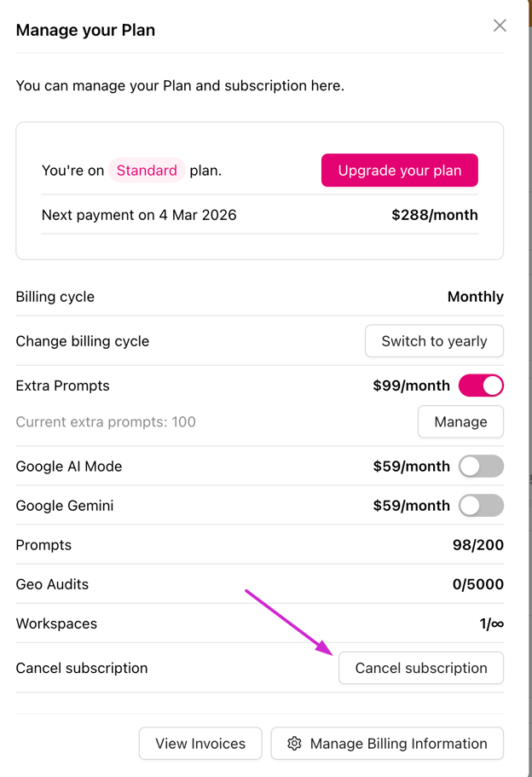This screenshot has height=777, width=532.
Task: Dismiss the Manage your Plan dialog
Action: (x=500, y=25)
